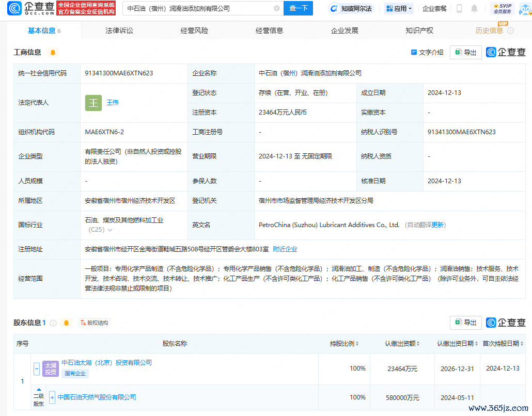Click 23464万元人民币 registered capital value
Screen dimensions: 532x416
pyautogui.click(x=283, y=113)
